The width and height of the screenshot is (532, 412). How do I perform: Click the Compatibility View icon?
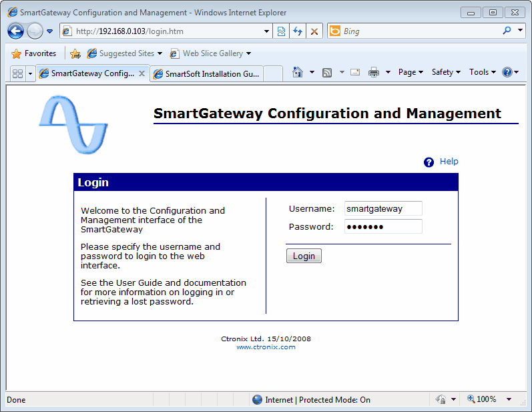(x=281, y=31)
